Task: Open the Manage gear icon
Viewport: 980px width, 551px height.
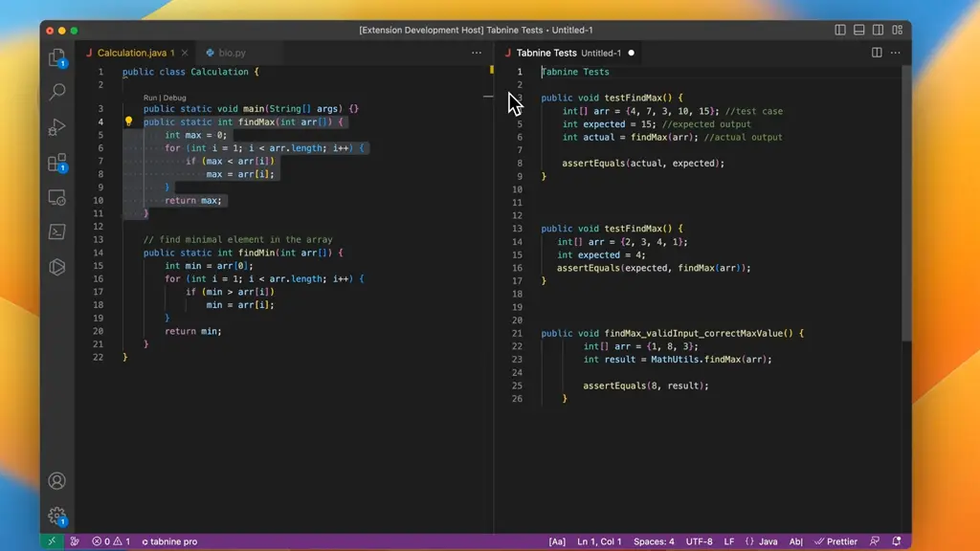Action: coord(56,516)
